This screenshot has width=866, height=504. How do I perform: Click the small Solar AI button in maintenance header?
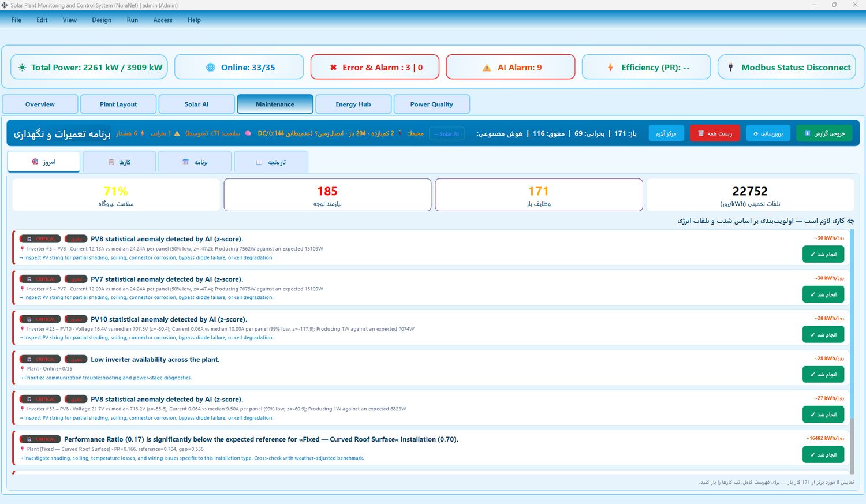pyautogui.click(x=447, y=134)
